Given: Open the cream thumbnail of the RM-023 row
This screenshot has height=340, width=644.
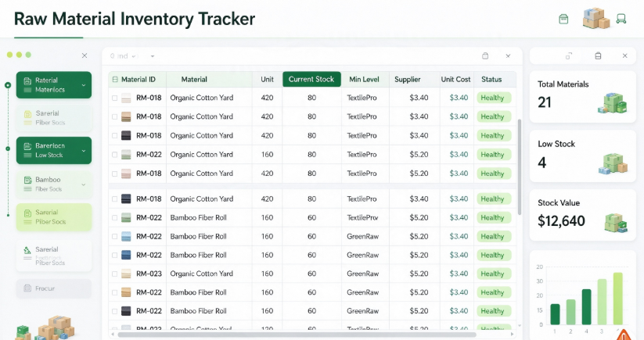Looking at the screenshot, I should (126, 274).
